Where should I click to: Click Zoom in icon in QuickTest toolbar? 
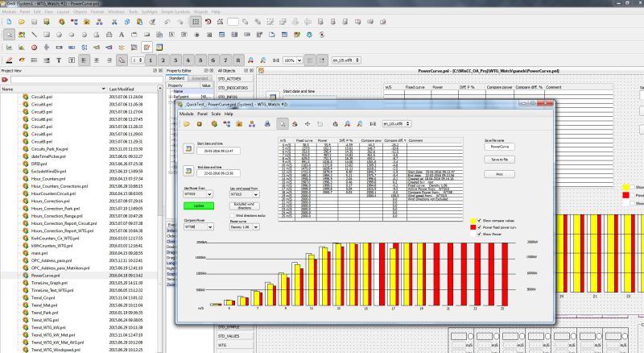pyautogui.click(x=348, y=124)
